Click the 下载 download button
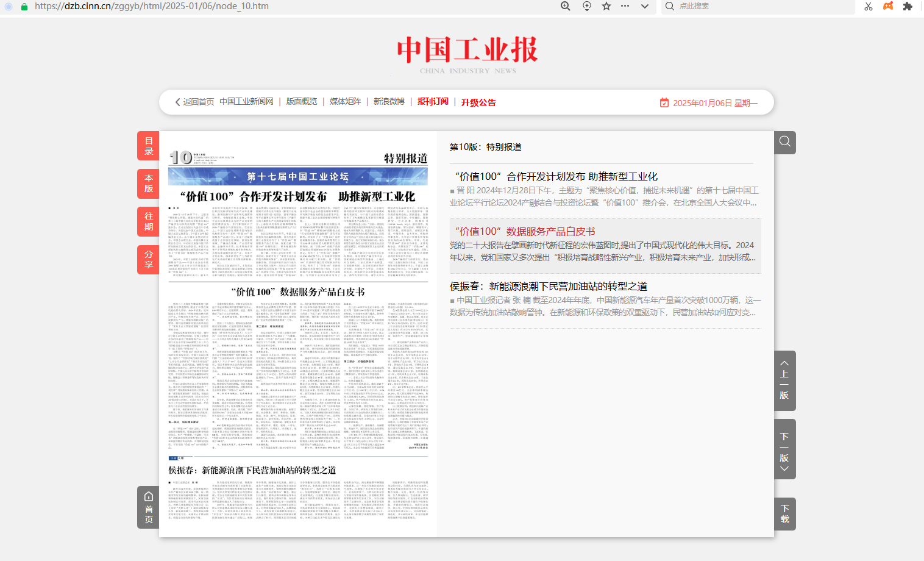924x561 pixels. click(x=785, y=513)
